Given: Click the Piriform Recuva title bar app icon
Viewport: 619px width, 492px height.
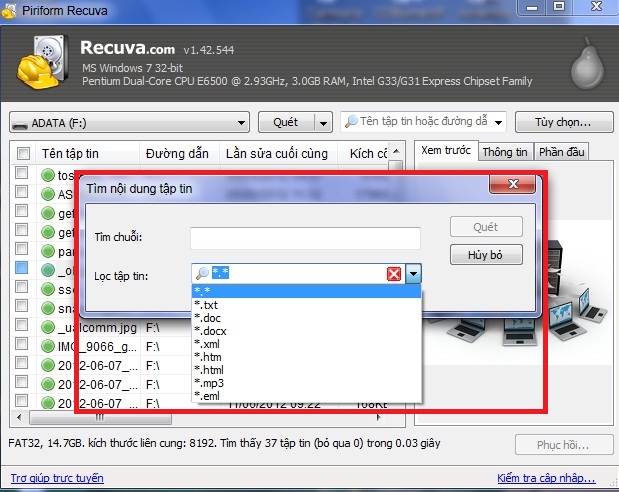Looking at the screenshot, I should pos(9,10).
